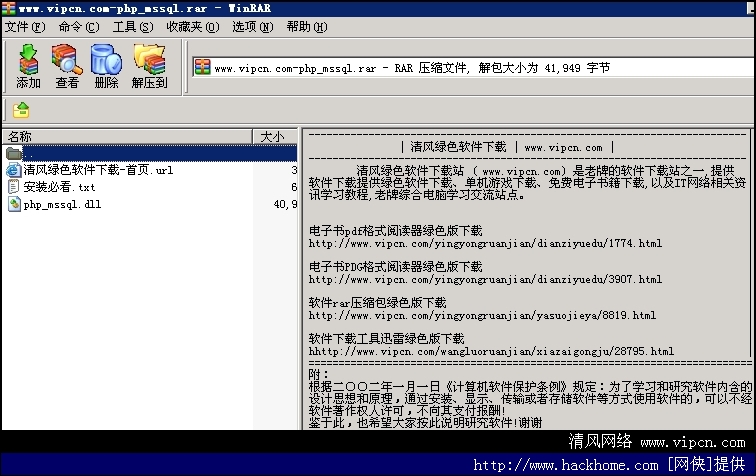Click the Add (添加) toolbar icon
The image size is (756, 476).
(x=28, y=66)
